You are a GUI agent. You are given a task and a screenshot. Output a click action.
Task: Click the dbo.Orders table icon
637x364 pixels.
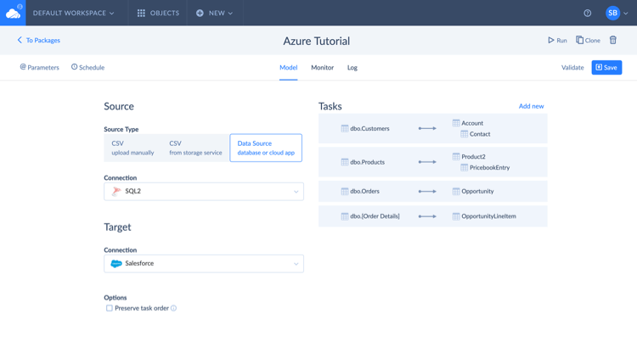tap(345, 191)
